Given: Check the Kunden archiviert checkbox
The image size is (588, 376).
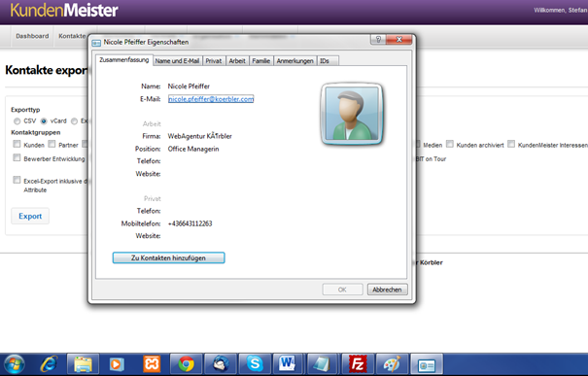Looking at the screenshot, I should click(450, 144).
